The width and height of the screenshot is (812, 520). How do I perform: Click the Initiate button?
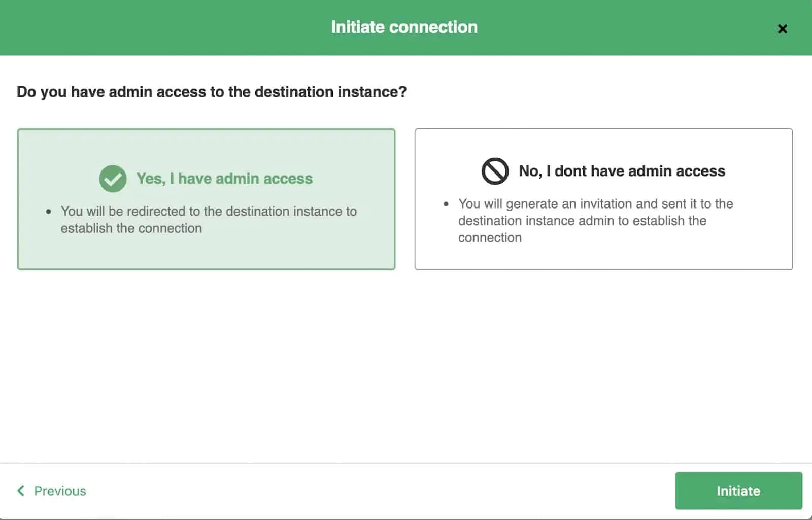click(738, 491)
